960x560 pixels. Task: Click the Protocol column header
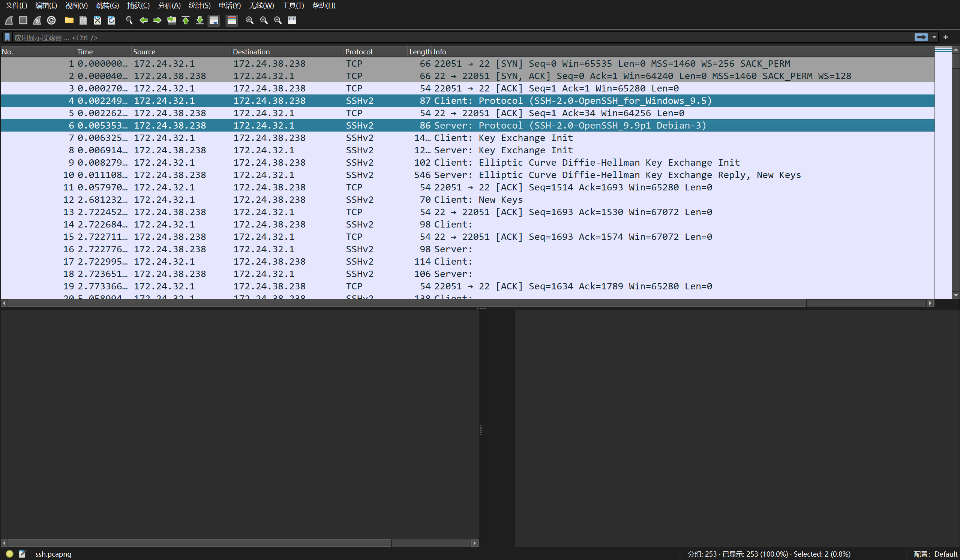point(358,52)
